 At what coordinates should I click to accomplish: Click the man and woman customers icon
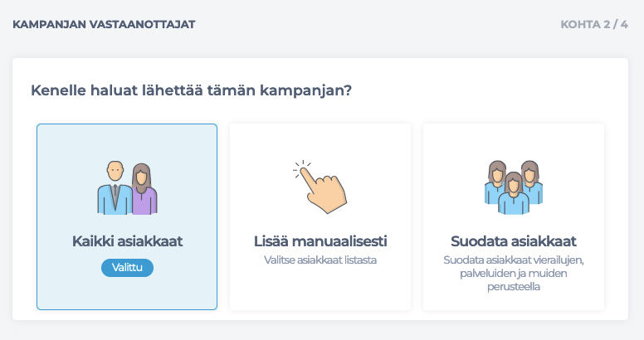click(127, 187)
